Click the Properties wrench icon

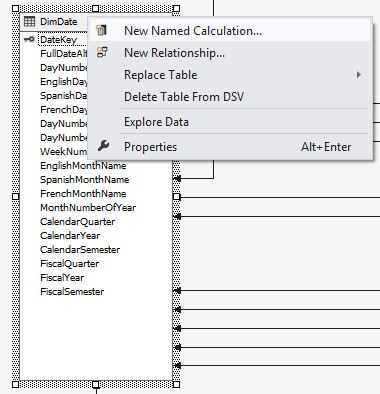(x=104, y=146)
